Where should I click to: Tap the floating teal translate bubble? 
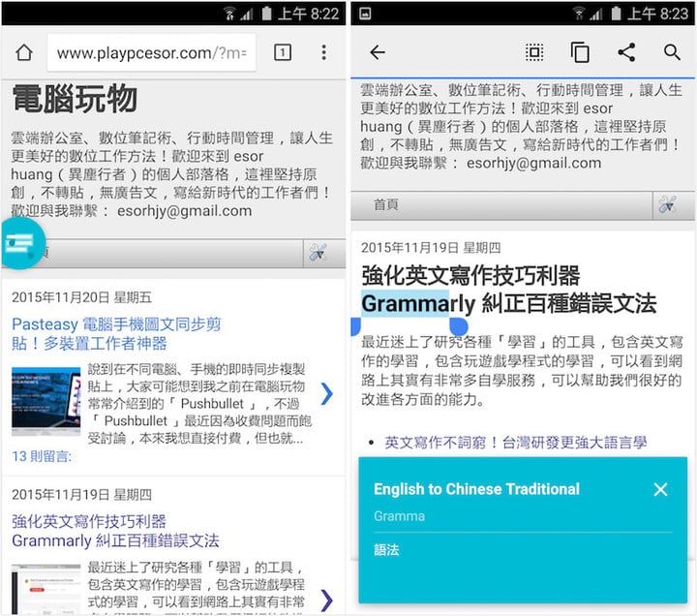[18, 244]
